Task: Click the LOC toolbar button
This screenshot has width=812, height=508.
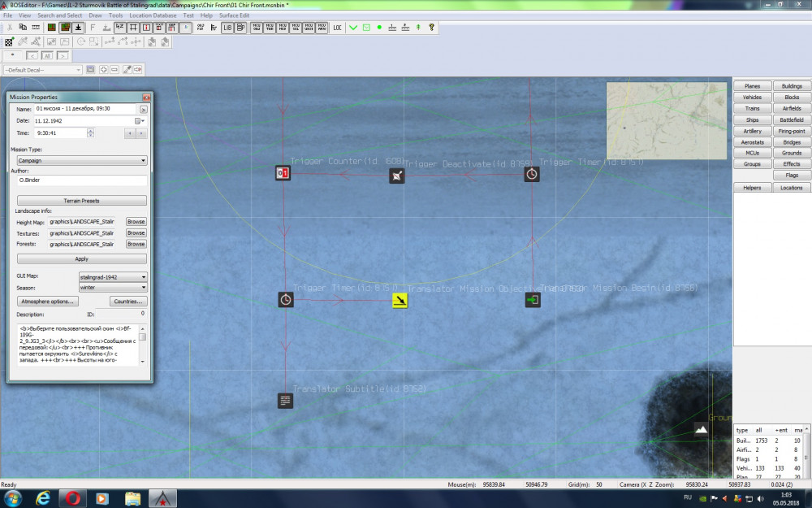Action: [x=336, y=28]
